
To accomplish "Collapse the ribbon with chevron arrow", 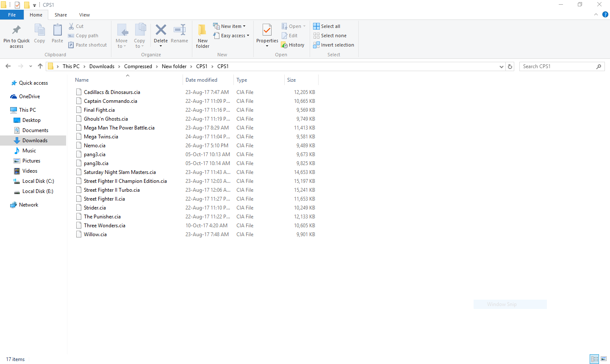I will [x=596, y=14].
